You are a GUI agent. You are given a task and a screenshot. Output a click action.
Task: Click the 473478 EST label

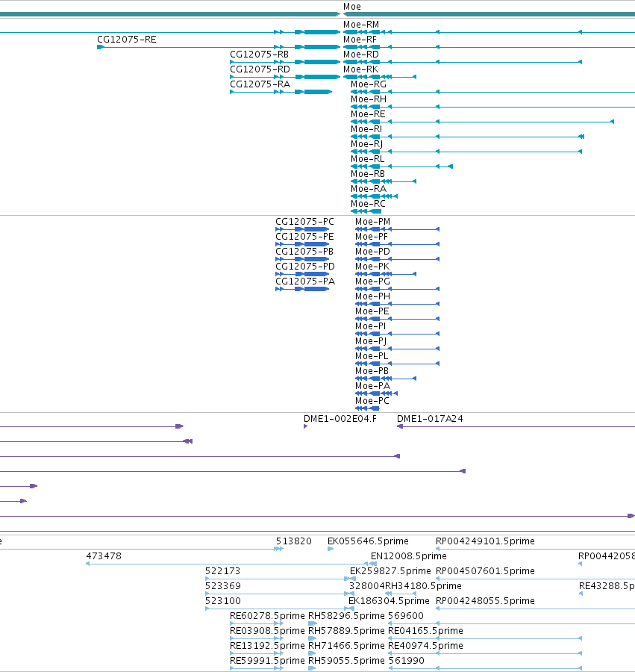point(104,556)
